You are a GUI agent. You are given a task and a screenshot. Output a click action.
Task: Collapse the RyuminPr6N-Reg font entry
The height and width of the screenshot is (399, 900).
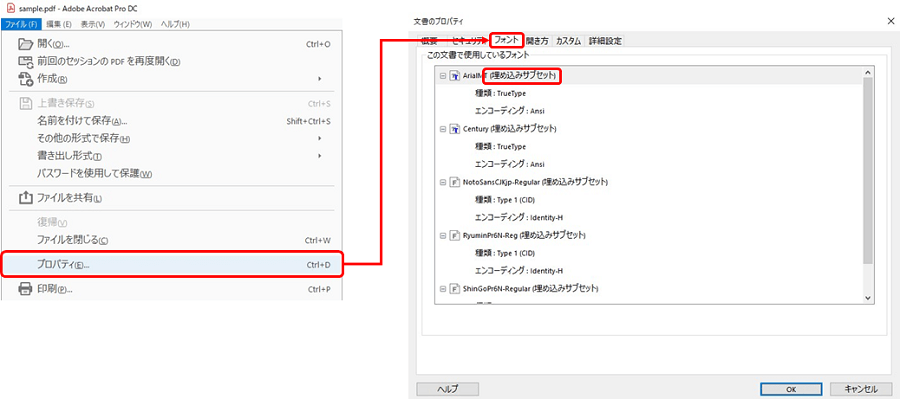pyautogui.click(x=443, y=235)
